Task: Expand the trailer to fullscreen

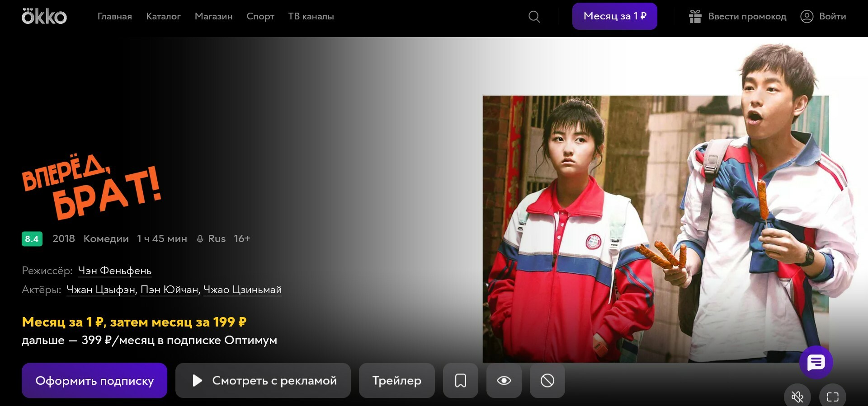Action: [x=832, y=397]
